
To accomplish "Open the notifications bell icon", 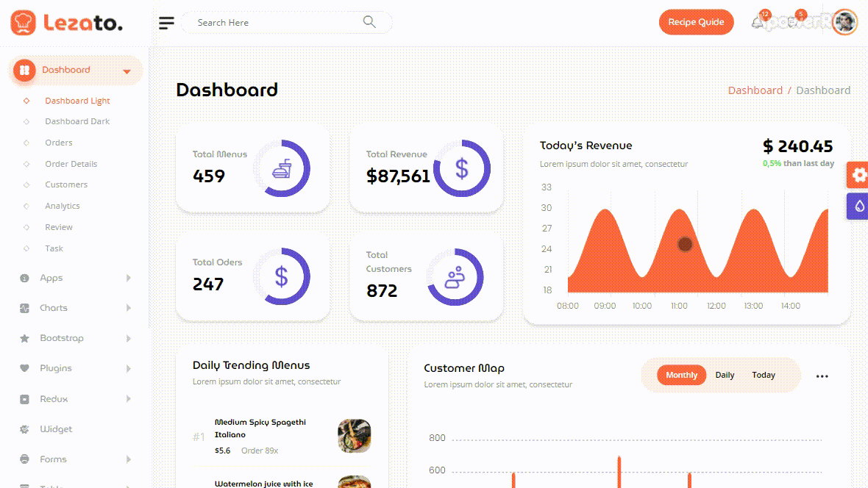I will point(758,23).
